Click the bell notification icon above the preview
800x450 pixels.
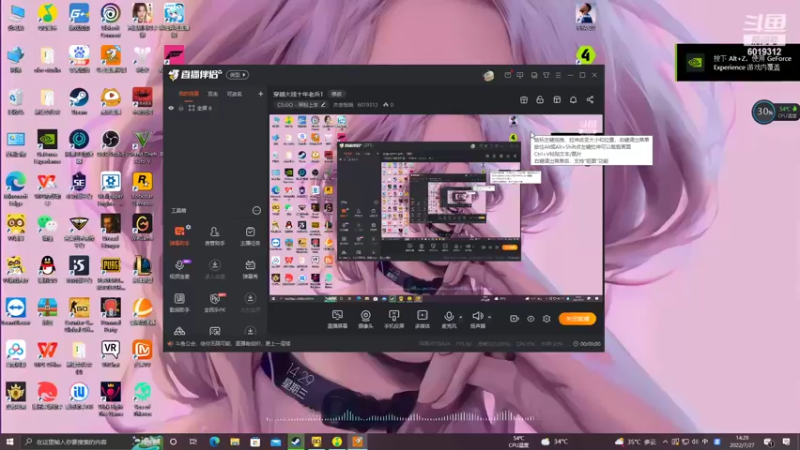click(x=573, y=100)
